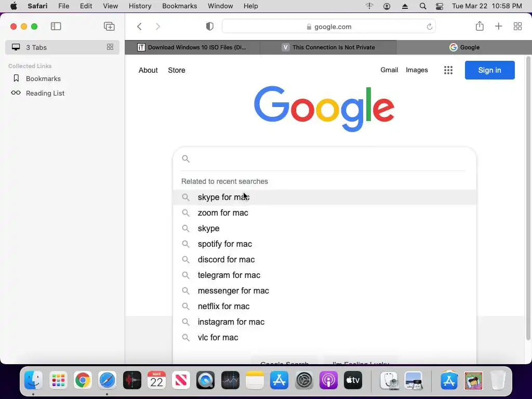
Task: Select suggestion 'netflix for mac'
Action: [x=325, y=307]
